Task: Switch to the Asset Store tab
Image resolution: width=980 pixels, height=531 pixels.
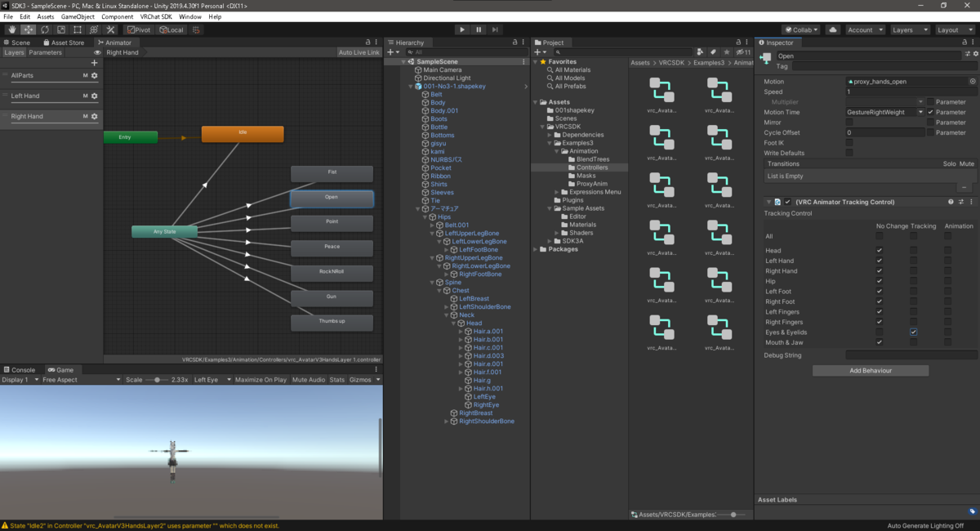Action: 64,42
